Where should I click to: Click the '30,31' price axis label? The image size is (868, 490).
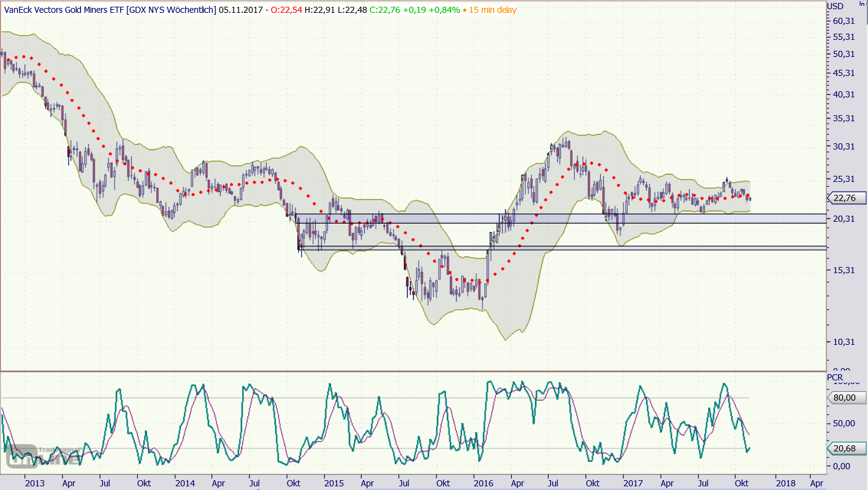843,146
